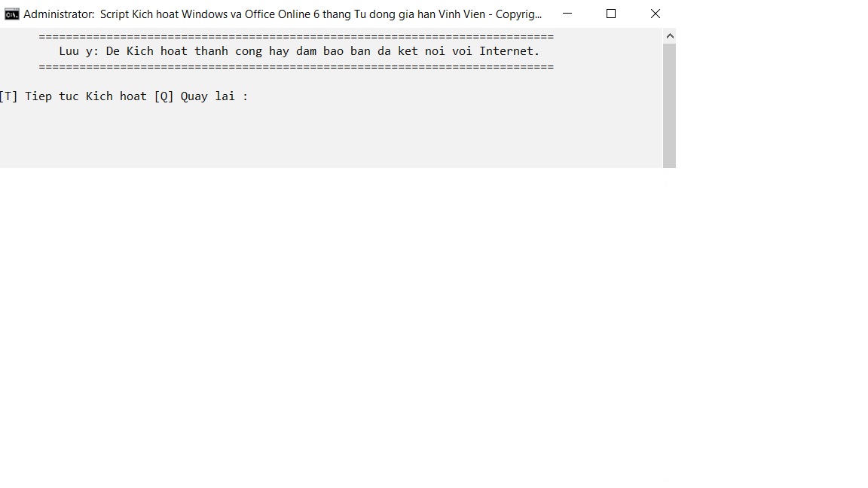Click the vertical scrollbar thumb

point(670,105)
